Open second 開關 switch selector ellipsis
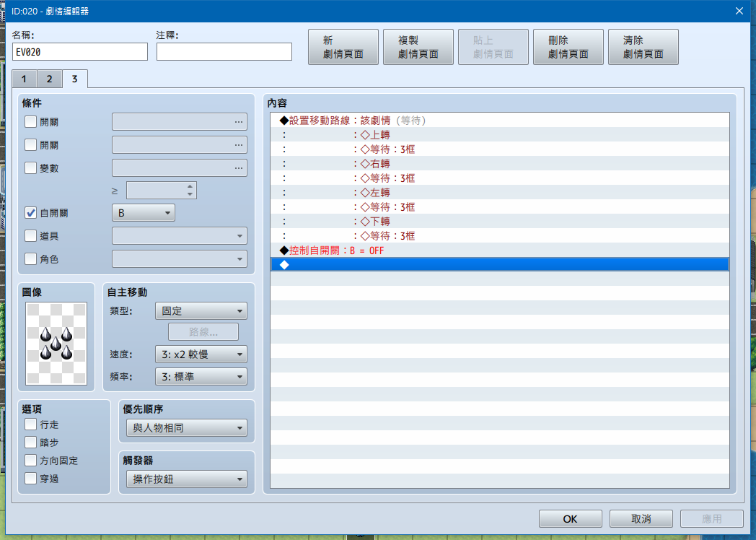 [239, 145]
